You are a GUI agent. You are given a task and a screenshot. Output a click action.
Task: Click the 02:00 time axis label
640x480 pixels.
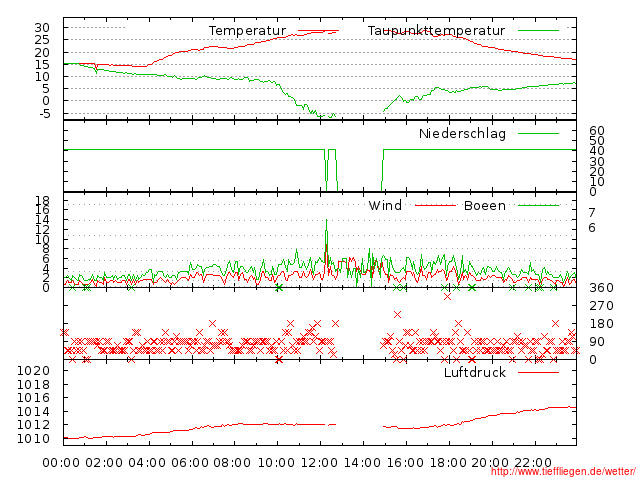tap(104, 463)
